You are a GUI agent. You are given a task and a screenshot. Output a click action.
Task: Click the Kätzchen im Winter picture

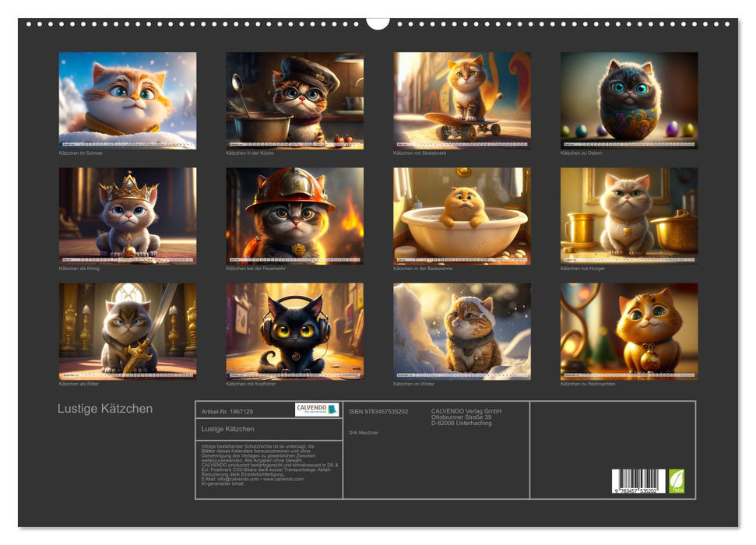(462, 331)
